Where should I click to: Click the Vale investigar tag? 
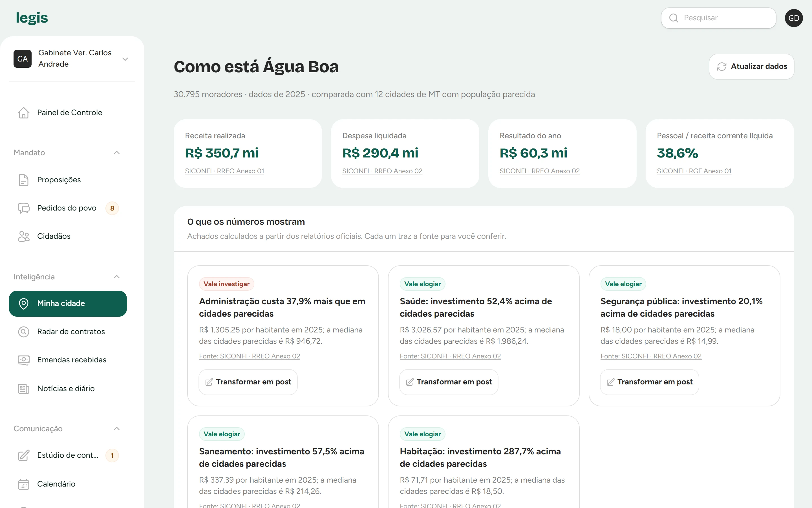(226, 284)
